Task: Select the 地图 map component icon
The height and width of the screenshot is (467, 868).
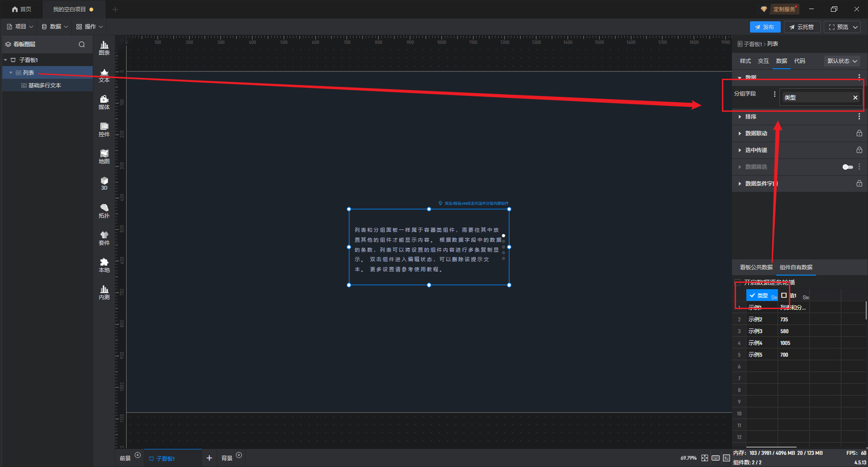Action: point(104,156)
